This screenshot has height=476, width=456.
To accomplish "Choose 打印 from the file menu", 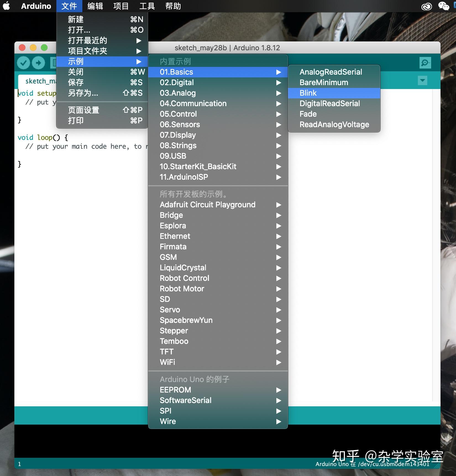I will tap(102, 121).
